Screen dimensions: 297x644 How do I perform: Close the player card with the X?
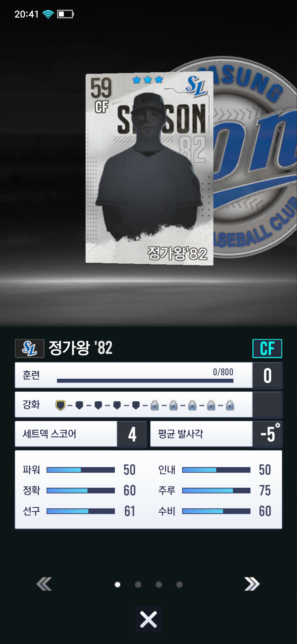point(148,619)
